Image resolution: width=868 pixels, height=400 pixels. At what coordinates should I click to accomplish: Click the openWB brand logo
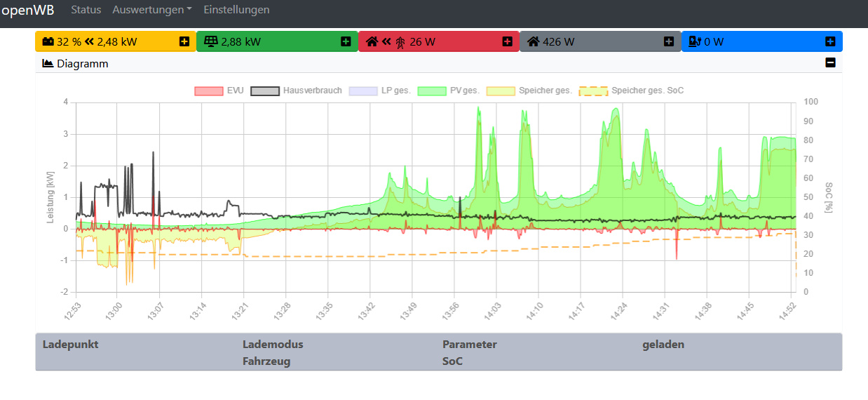(27, 10)
